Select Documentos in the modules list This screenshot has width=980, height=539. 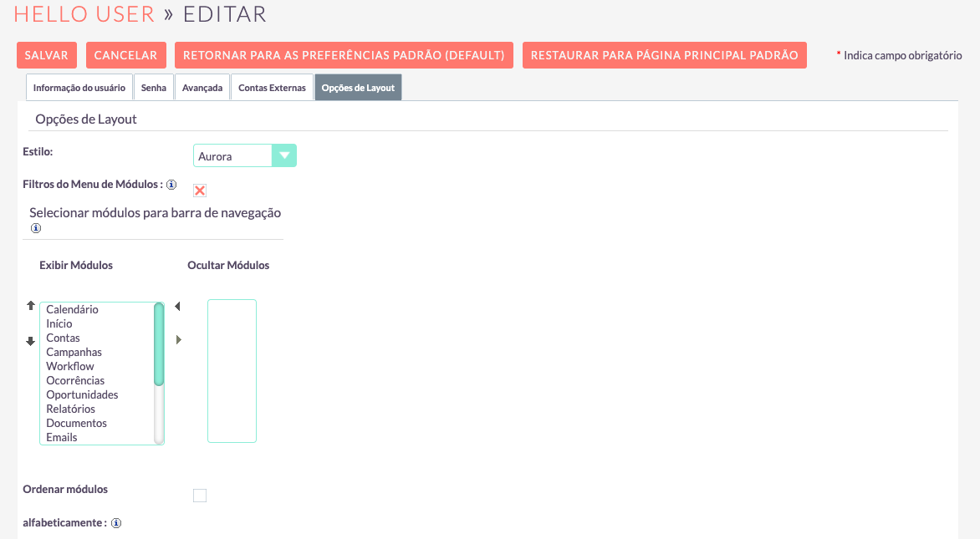click(x=76, y=423)
